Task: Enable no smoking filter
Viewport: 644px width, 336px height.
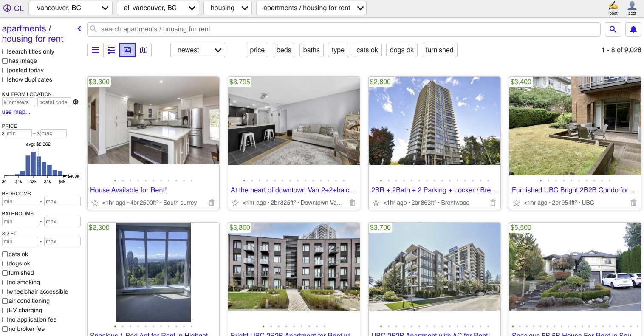Action: click(x=5, y=282)
